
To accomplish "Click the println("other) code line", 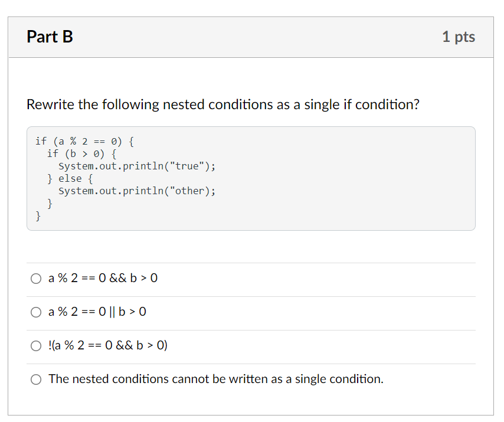I will [x=137, y=191].
